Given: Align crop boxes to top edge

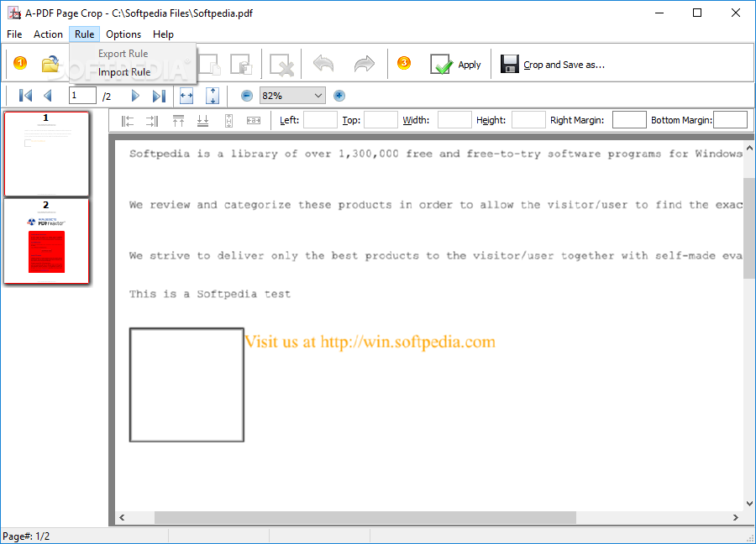Looking at the screenshot, I should point(178,121).
